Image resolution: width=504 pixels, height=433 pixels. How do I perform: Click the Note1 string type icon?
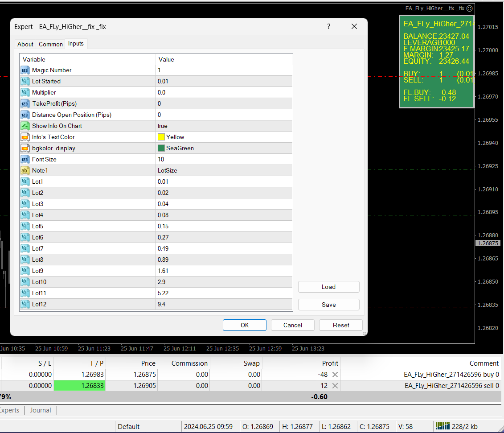pos(25,170)
